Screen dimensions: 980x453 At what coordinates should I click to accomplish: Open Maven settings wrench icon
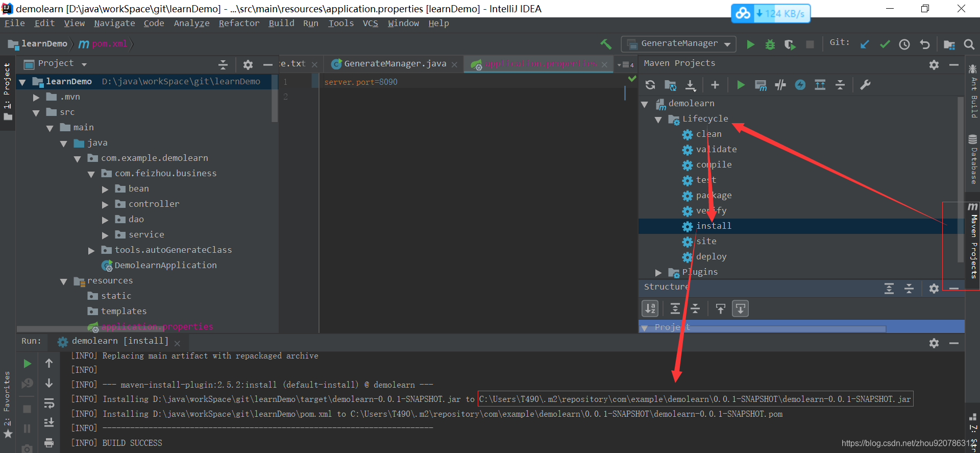[x=865, y=85]
